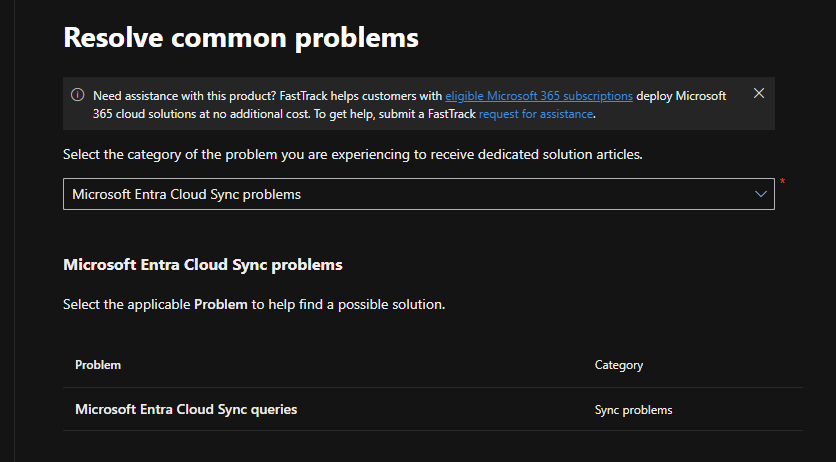The image size is (836, 462).
Task: Click the 'to help find a possible solution' text
Action: point(348,304)
